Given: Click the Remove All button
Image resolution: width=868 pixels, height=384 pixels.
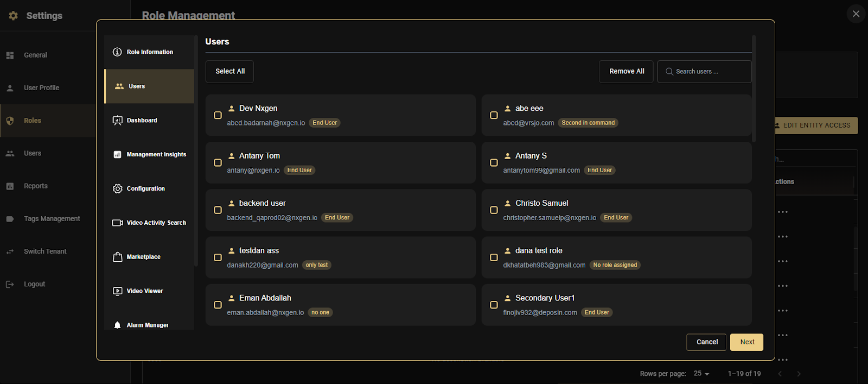Looking at the screenshot, I should pos(627,72).
